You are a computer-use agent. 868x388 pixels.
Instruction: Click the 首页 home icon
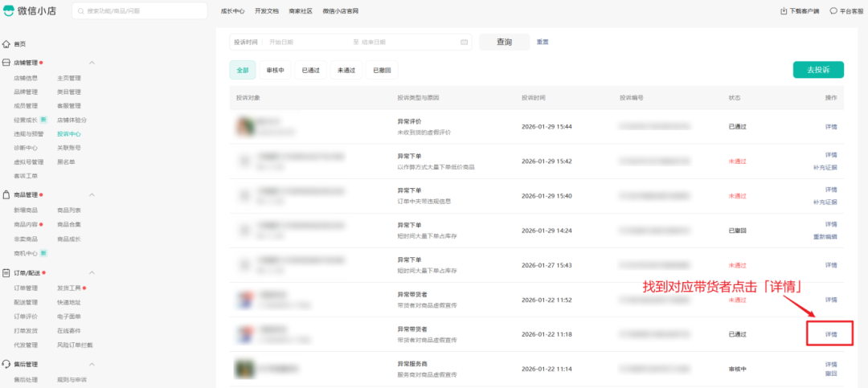coord(6,44)
